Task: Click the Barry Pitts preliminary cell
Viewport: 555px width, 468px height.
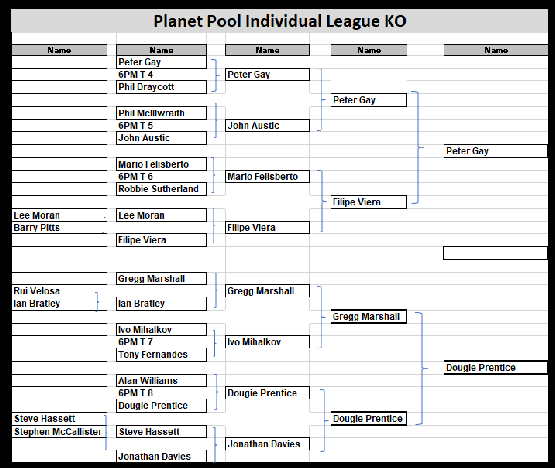Action: [59, 228]
